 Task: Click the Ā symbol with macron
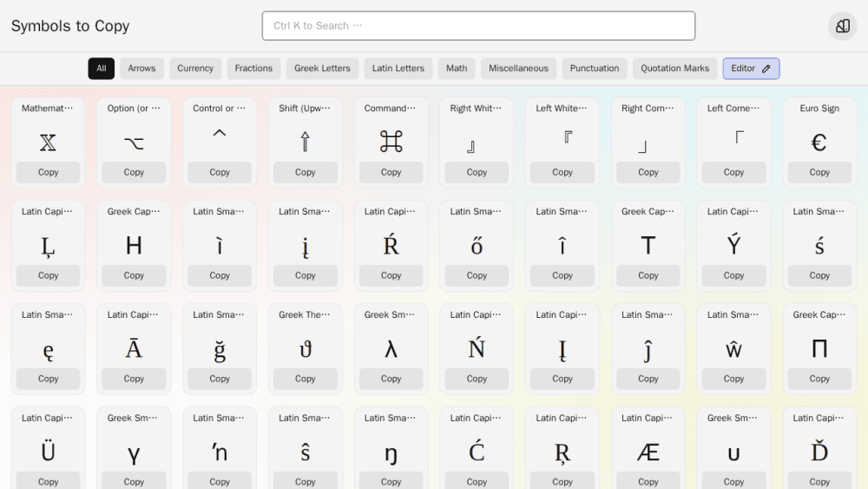134,347
